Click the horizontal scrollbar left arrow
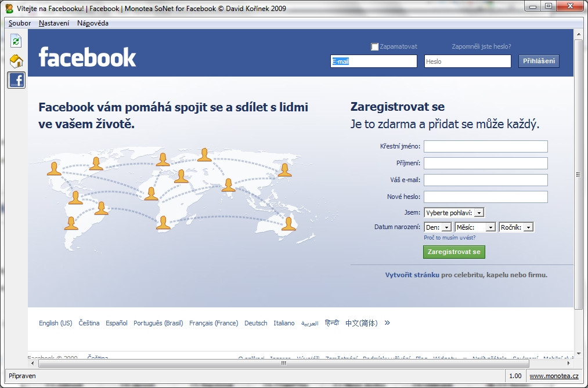This screenshot has width=588, height=388. (x=33, y=363)
